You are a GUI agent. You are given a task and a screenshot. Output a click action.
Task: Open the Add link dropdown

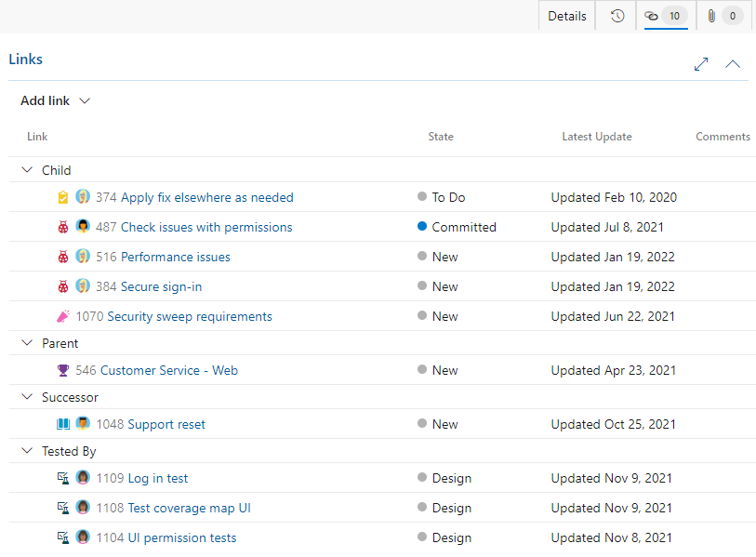tap(54, 100)
